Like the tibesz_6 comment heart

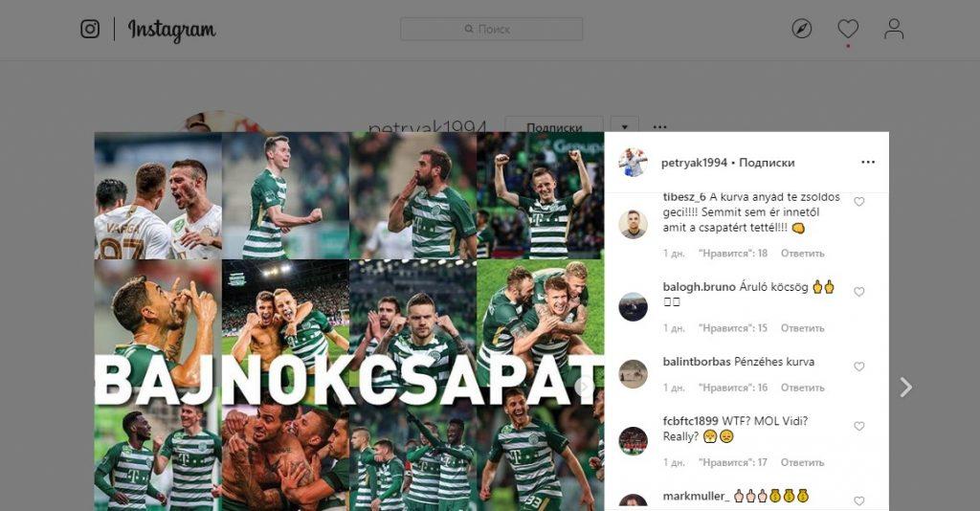[859, 202]
